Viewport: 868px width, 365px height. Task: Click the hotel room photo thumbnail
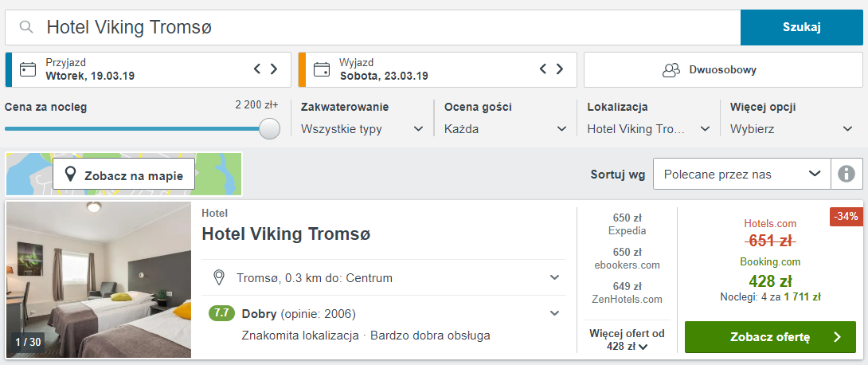99,279
